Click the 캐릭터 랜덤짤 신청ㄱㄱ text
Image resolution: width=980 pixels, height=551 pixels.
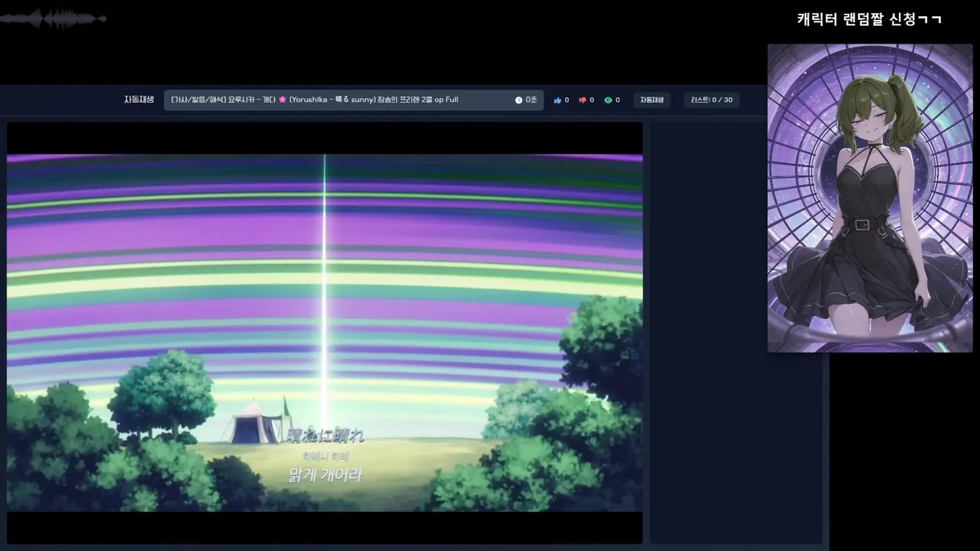[x=869, y=19]
